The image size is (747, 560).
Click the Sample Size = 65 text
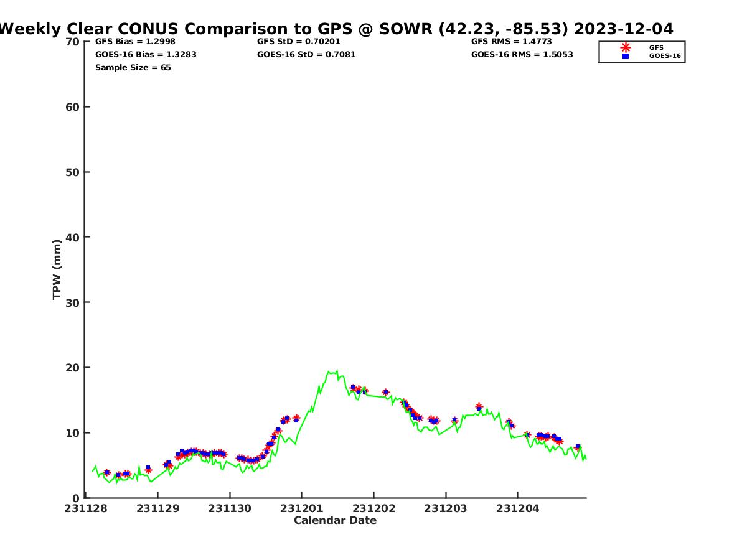[133, 68]
